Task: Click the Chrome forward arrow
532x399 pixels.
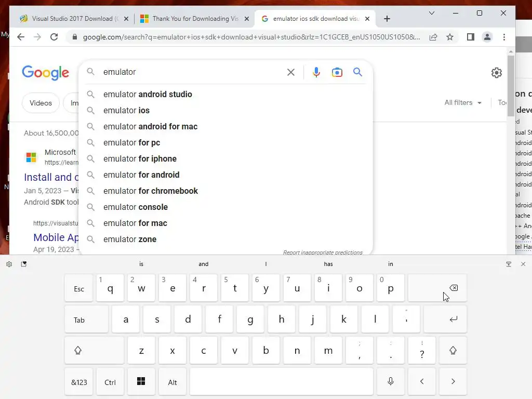Action: point(37,37)
